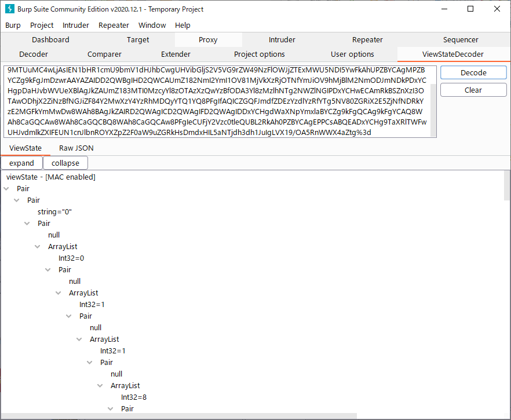
Task: Switch to the Comparer tab
Action: click(104, 54)
